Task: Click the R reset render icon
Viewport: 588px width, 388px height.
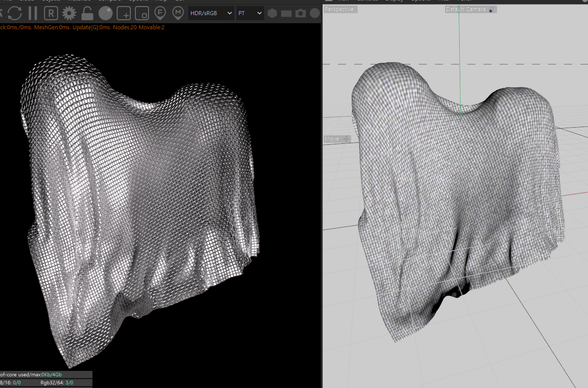Action: tap(51, 14)
